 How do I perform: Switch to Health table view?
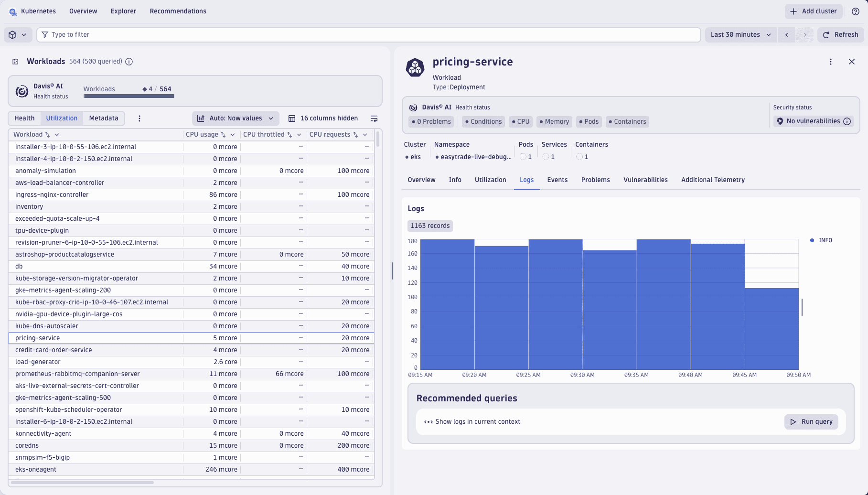click(24, 118)
